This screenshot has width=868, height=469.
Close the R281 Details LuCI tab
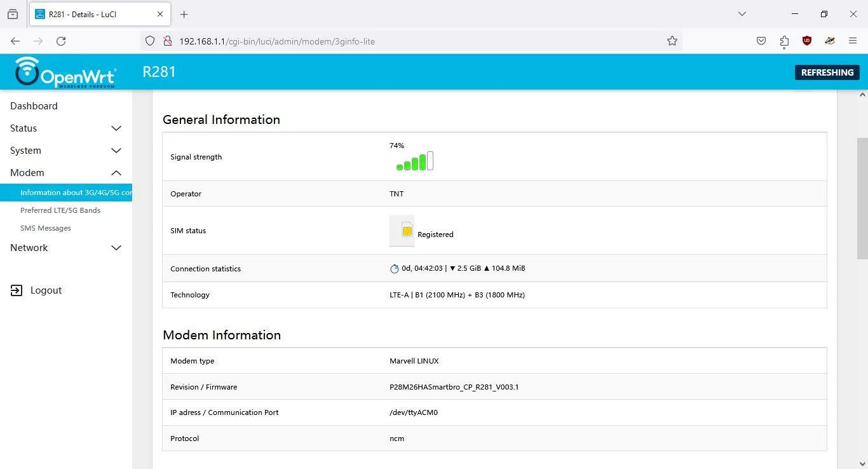point(160,14)
